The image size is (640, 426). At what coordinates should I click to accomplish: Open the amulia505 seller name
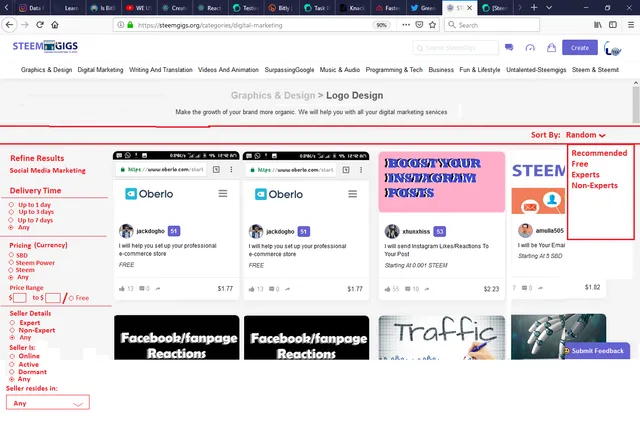point(549,231)
